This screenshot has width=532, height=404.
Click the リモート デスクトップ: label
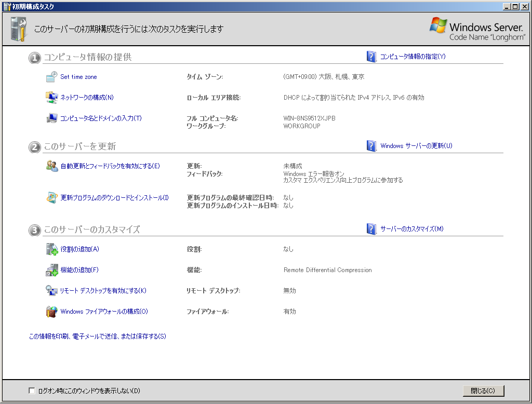tap(214, 291)
